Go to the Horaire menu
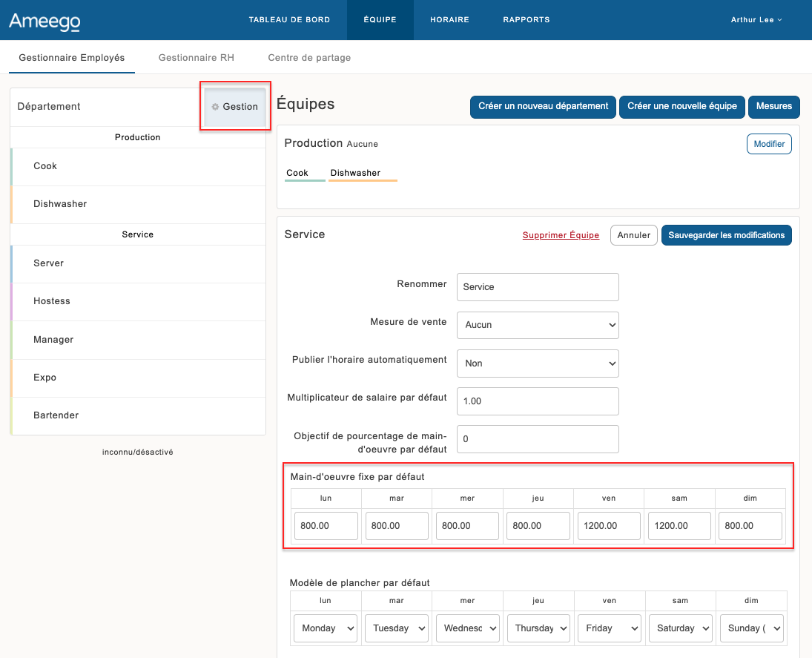The width and height of the screenshot is (812, 658). (449, 20)
